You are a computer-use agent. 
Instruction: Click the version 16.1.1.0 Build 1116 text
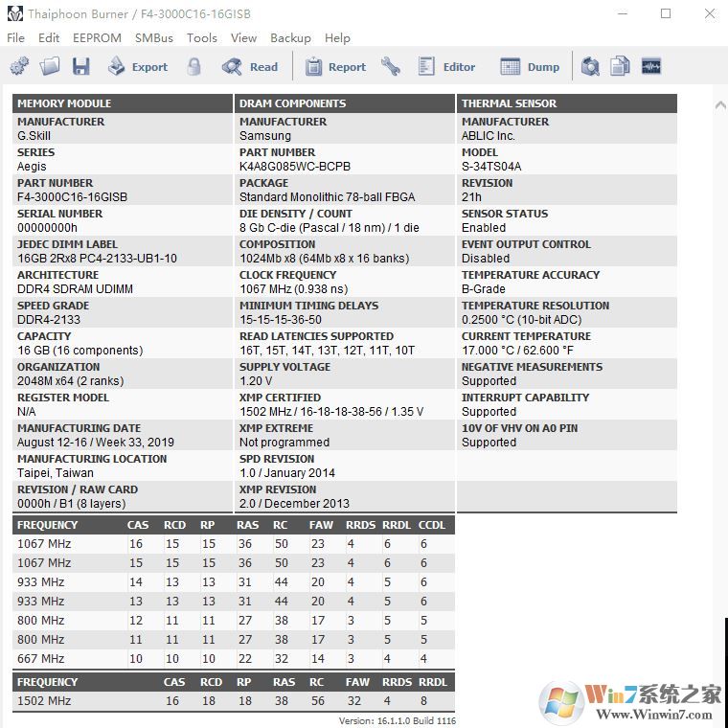(x=398, y=721)
